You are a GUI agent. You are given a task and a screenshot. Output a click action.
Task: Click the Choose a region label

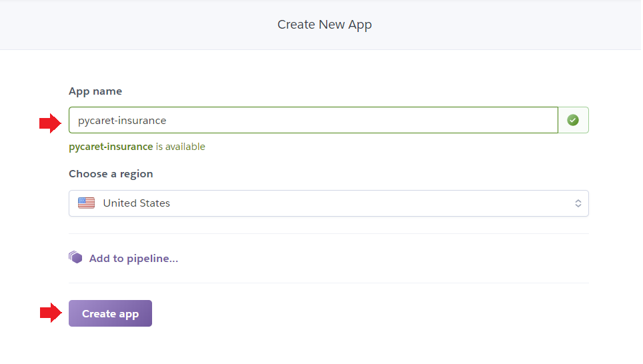click(x=111, y=174)
